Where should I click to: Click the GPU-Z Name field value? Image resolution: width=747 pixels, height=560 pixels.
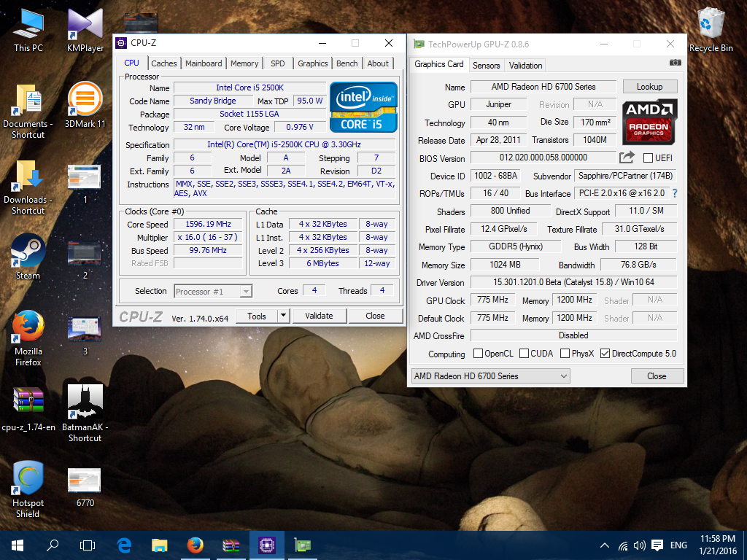click(x=543, y=87)
